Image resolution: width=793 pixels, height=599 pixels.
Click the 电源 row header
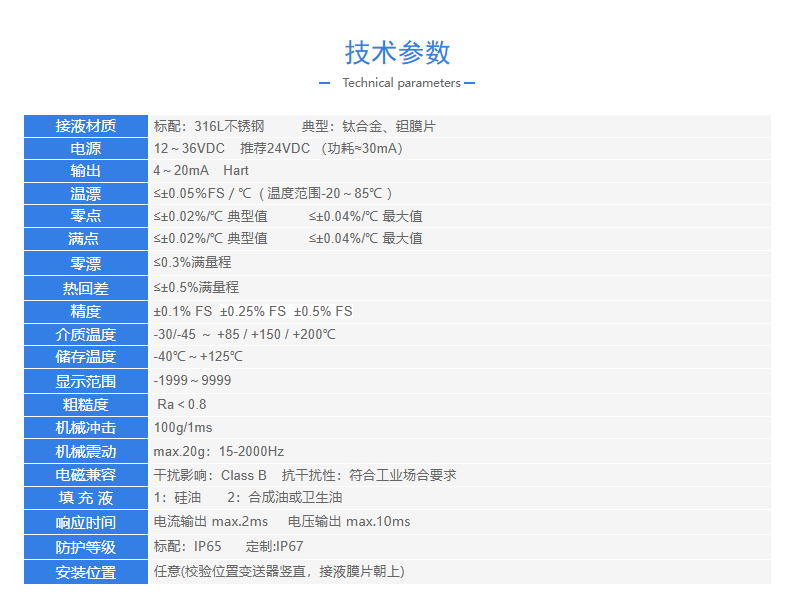coord(86,149)
